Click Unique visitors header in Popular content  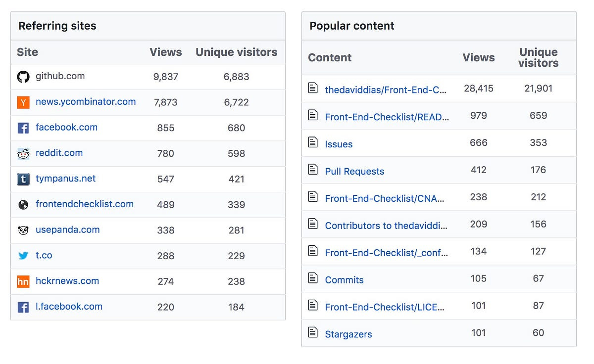pos(539,57)
